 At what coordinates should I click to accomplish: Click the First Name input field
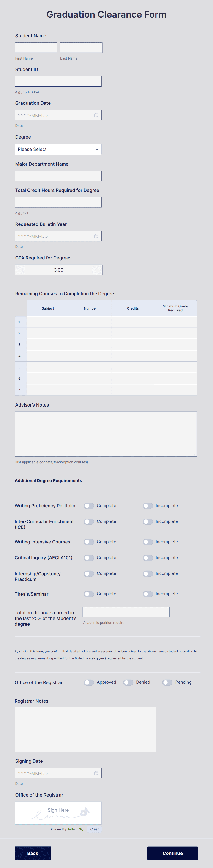36,47
